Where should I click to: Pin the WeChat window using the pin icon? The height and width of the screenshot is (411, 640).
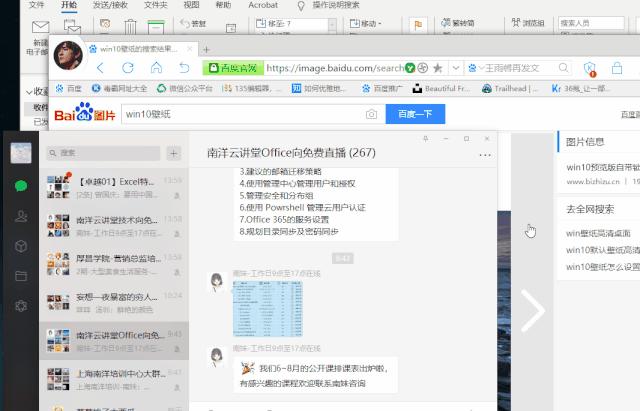(x=425, y=139)
